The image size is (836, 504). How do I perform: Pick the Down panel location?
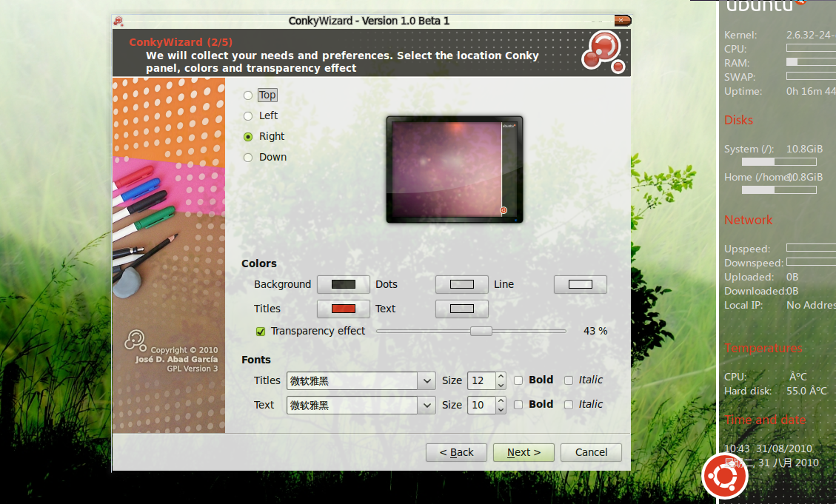[x=248, y=158]
